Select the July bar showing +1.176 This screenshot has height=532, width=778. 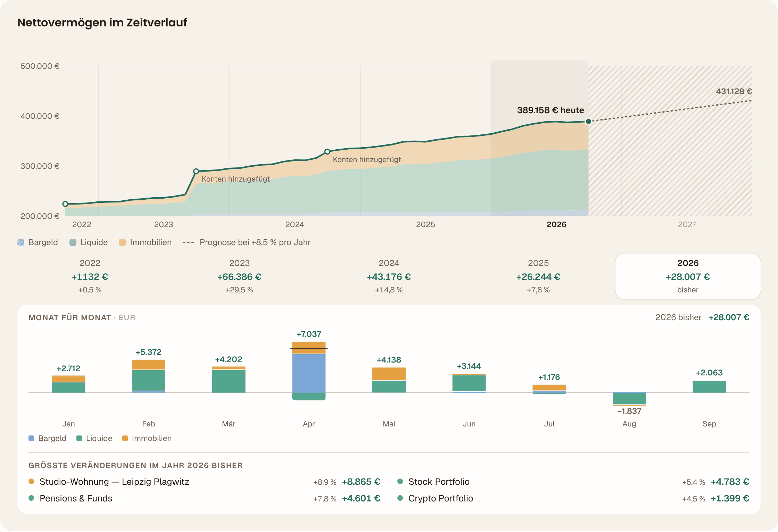click(549, 389)
